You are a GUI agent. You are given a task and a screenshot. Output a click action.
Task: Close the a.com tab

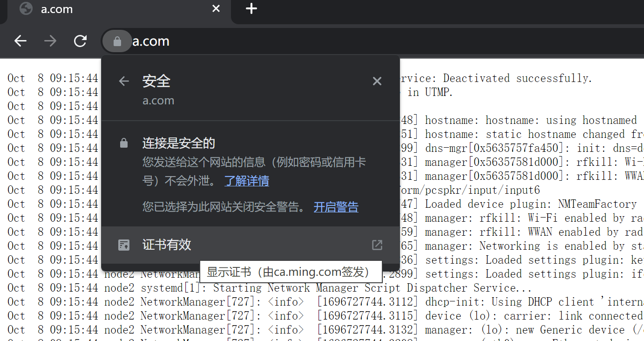point(216,8)
